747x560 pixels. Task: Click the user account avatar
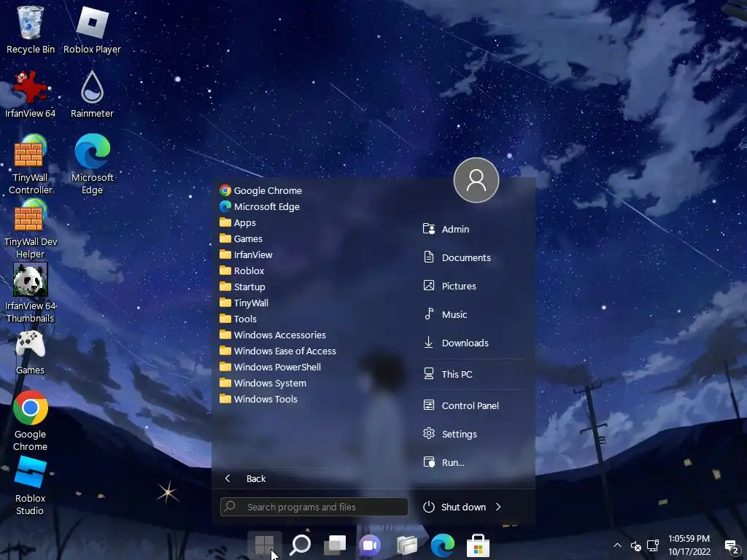click(x=476, y=180)
